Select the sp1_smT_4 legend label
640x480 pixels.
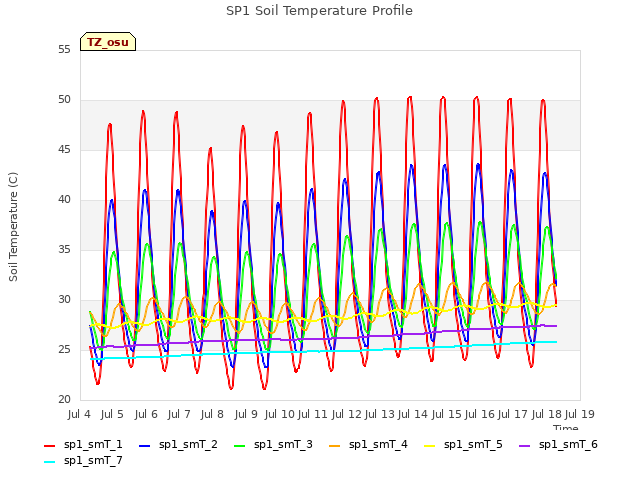tap(378, 444)
